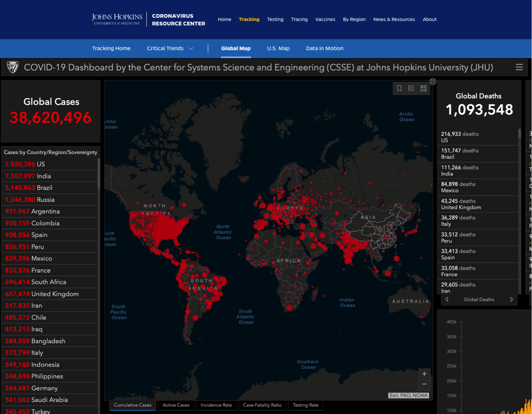Open the bookmarks icon on the map
The height and width of the screenshot is (414, 532).
399,88
